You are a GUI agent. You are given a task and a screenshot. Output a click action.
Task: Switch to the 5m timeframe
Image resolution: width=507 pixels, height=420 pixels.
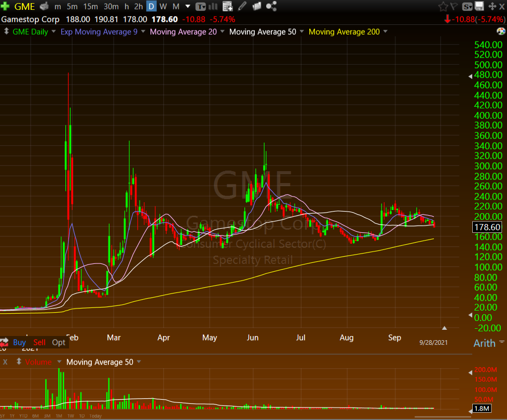(72, 6)
